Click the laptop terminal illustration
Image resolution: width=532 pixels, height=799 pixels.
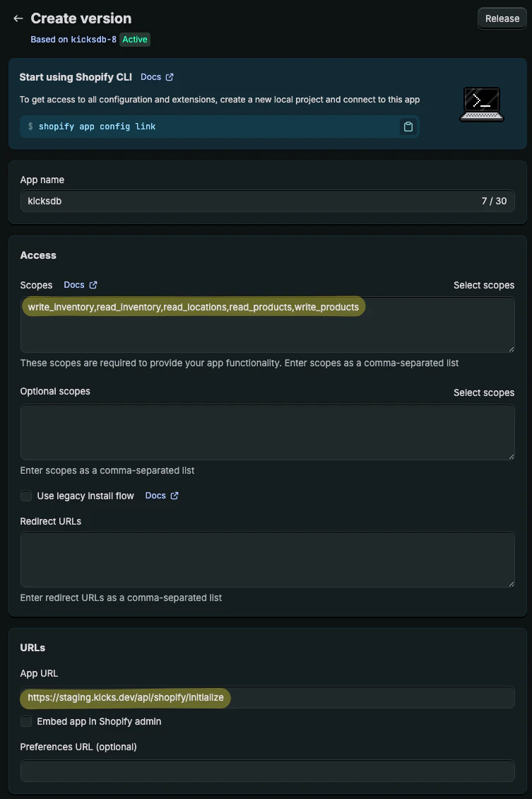click(x=481, y=103)
